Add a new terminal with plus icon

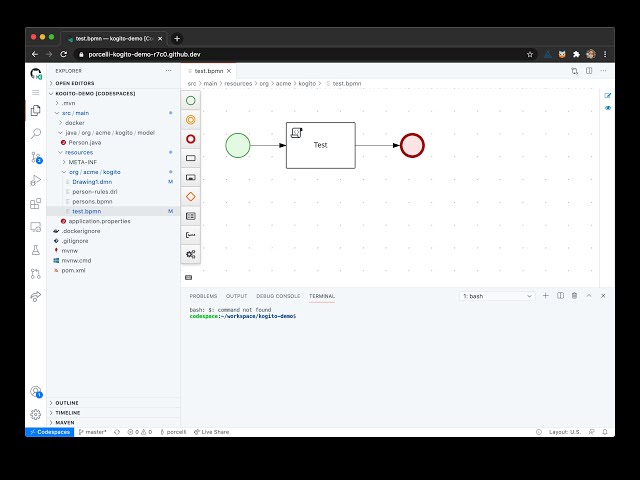pos(545,296)
